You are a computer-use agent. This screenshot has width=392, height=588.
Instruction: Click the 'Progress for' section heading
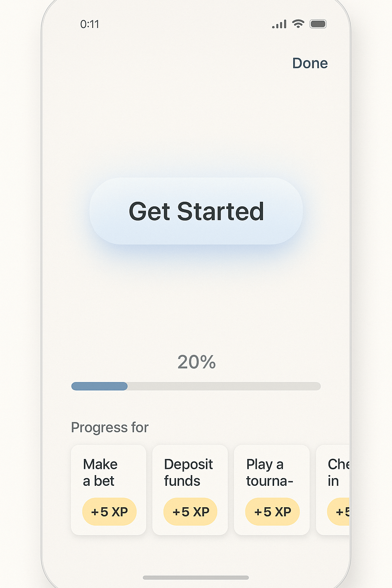coord(110,427)
